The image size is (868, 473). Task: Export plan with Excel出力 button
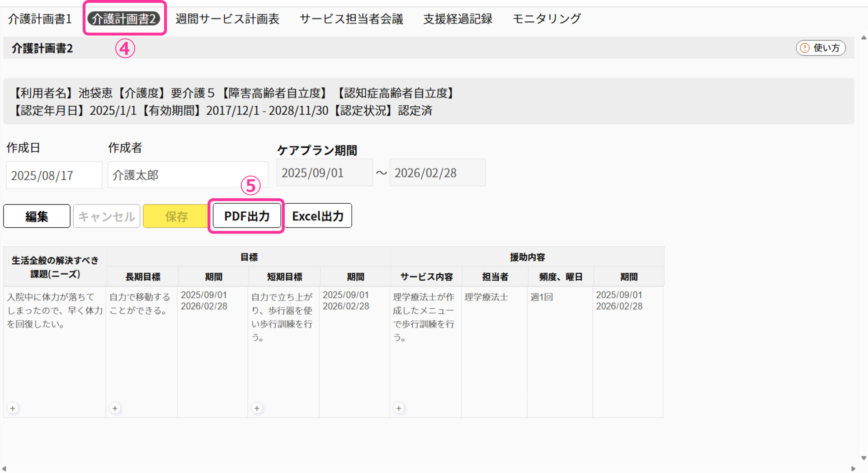point(318,216)
